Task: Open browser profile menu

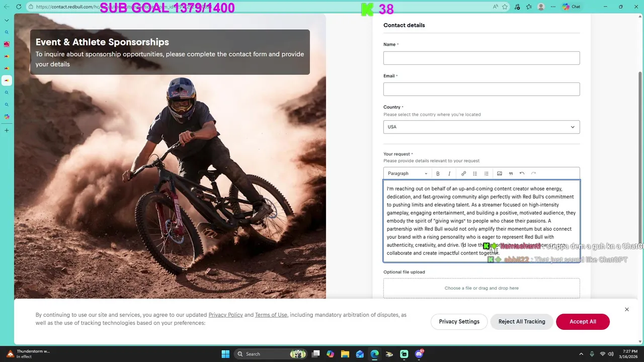Action: coord(541,7)
